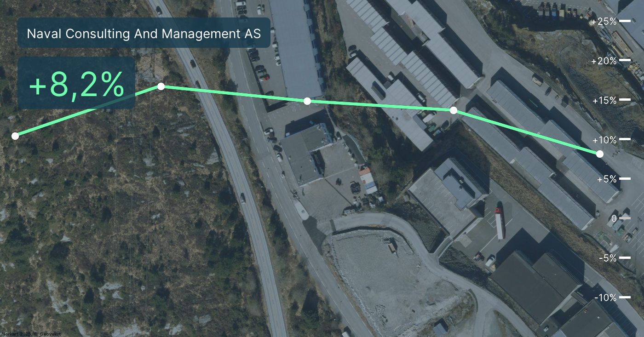Click the Naval Consulting And Management AS title

(x=144, y=33)
